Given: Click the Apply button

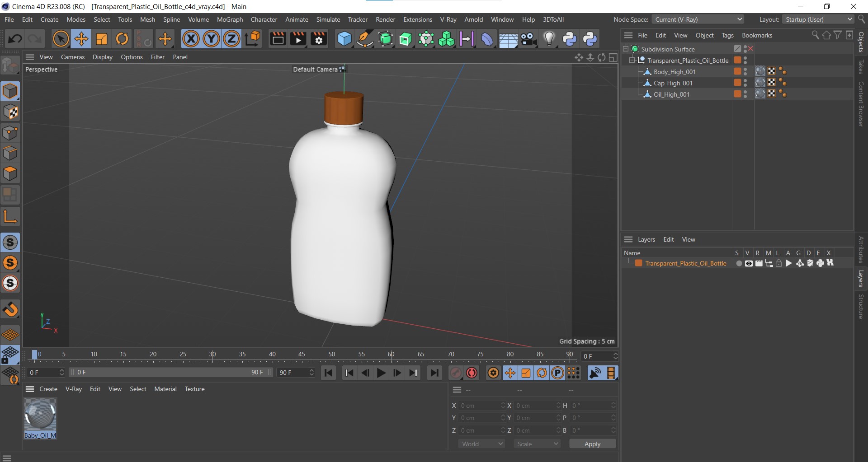Looking at the screenshot, I should tap(592, 444).
